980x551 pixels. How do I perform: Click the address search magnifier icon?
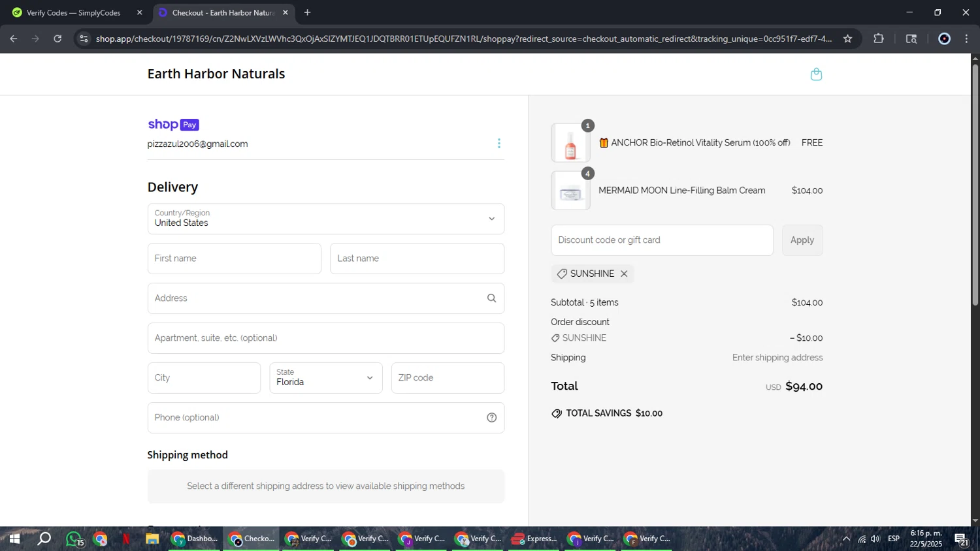click(x=491, y=298)
